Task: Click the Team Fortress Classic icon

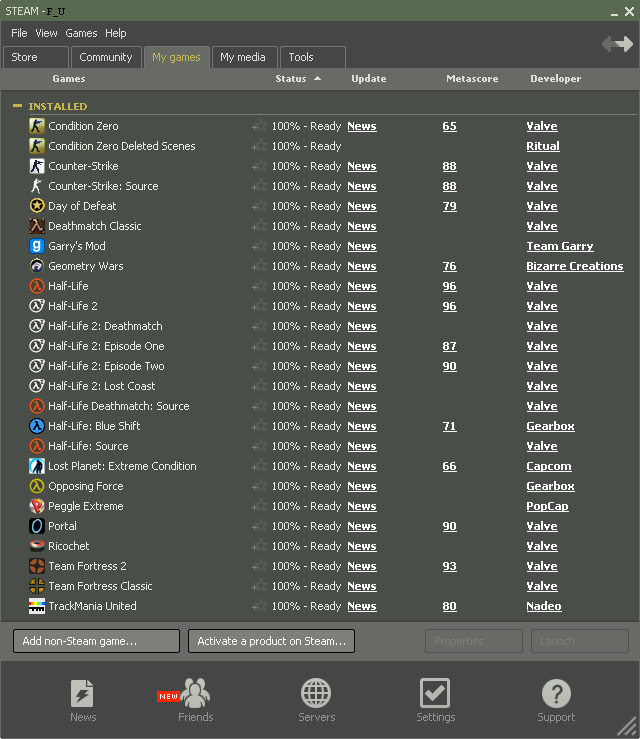Action: pyautogui.click(x=37, y=586)
